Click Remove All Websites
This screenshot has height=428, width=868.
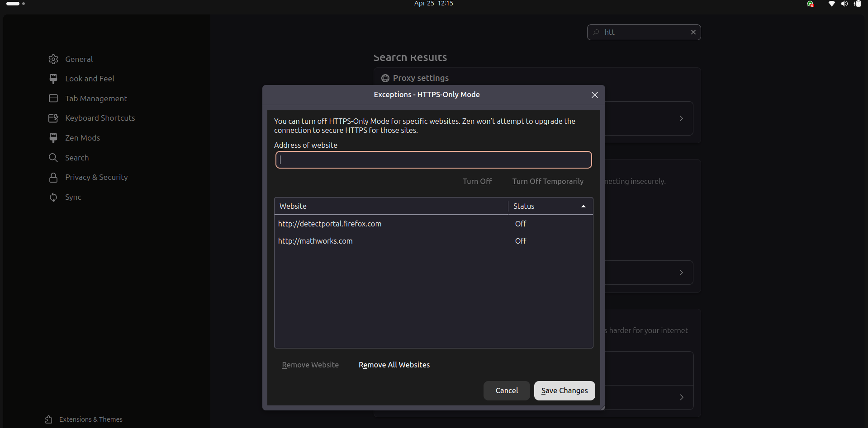394,365
